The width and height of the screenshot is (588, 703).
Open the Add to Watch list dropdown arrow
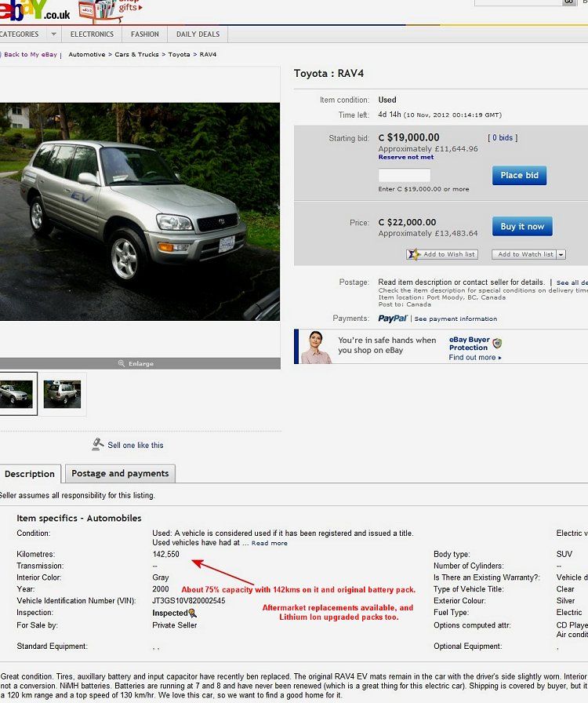pos(561,255)
